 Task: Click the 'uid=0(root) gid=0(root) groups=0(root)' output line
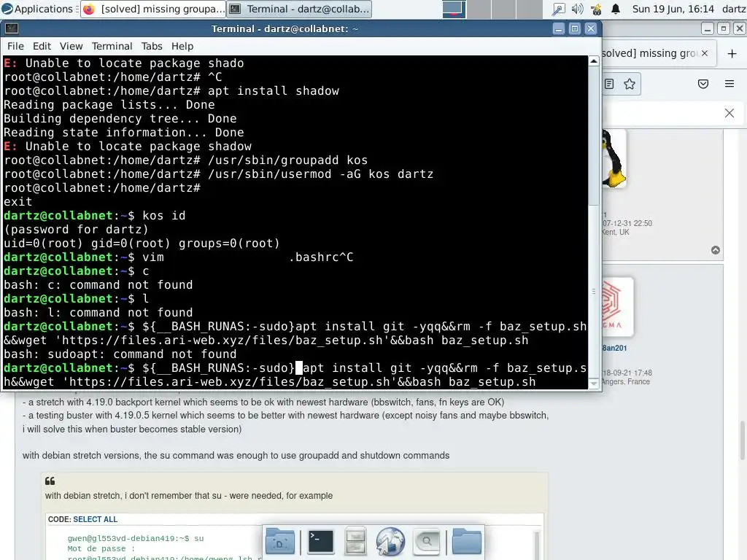point(142,244)
